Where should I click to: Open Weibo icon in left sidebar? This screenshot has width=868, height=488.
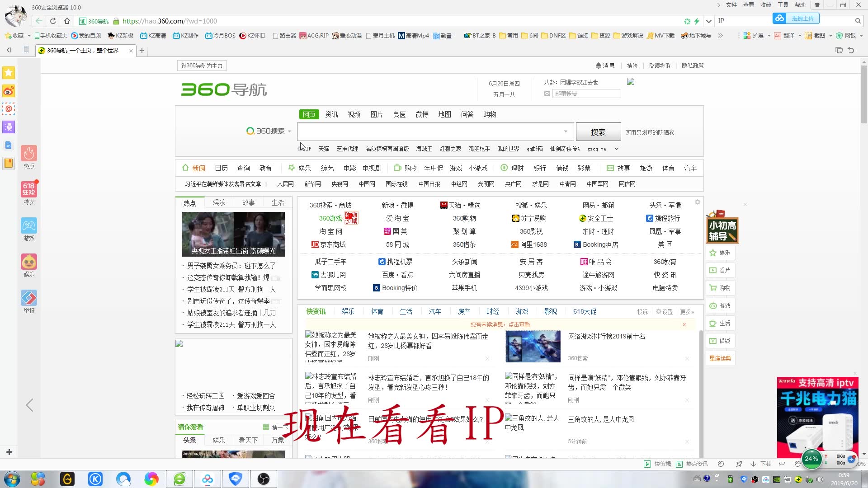coord(9,91)
